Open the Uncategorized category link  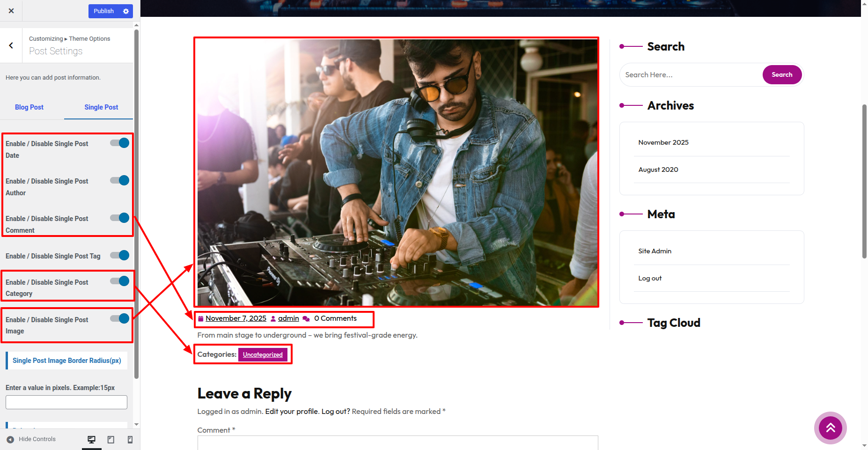[x=263, y=355]
